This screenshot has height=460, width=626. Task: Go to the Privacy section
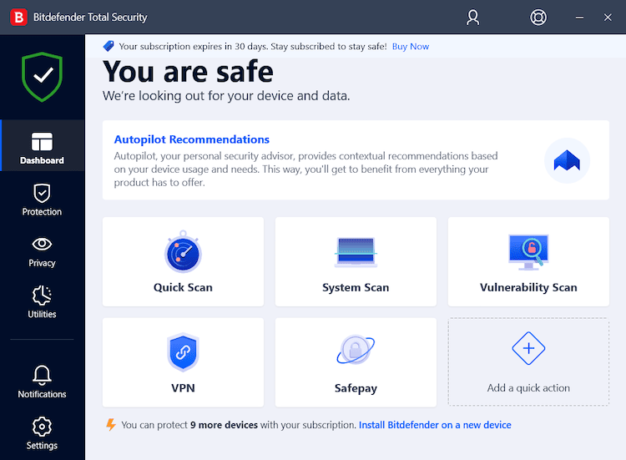tap(42, 251)
